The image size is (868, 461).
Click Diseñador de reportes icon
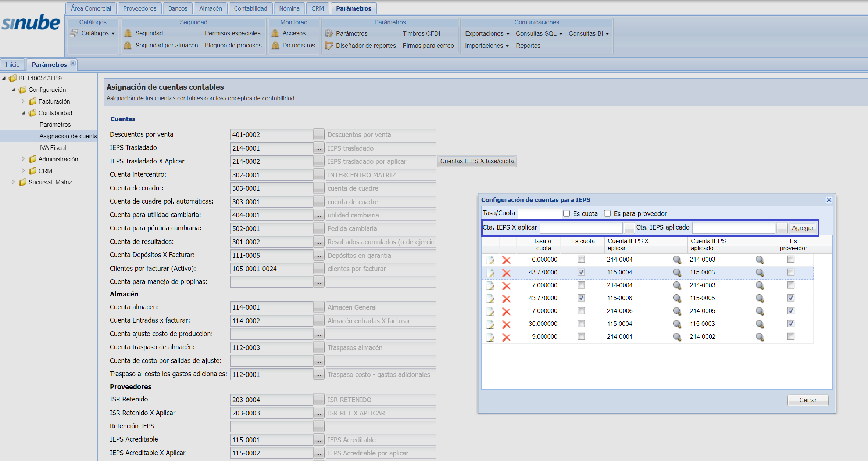pyautogui.click(x=328, y=46)
